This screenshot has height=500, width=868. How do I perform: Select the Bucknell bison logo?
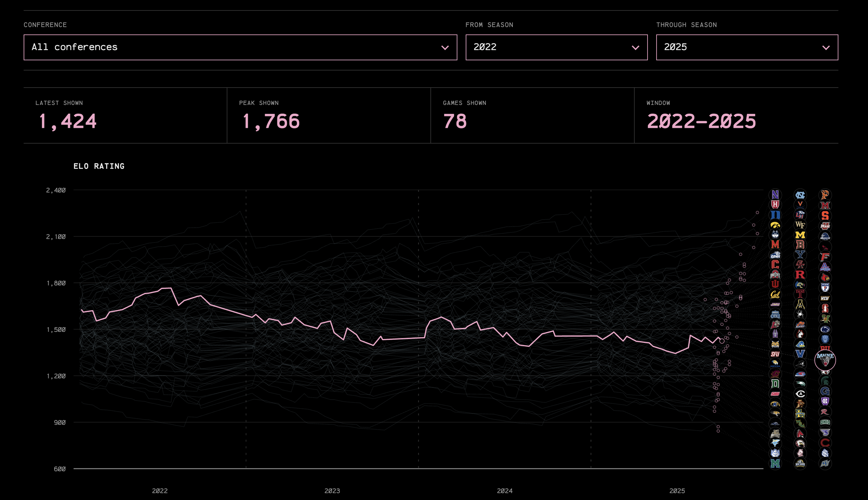tap(800, 325)
